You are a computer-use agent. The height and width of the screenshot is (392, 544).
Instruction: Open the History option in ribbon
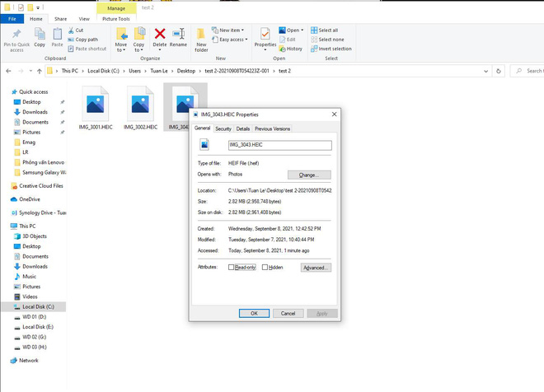click(x=290, y=49)
